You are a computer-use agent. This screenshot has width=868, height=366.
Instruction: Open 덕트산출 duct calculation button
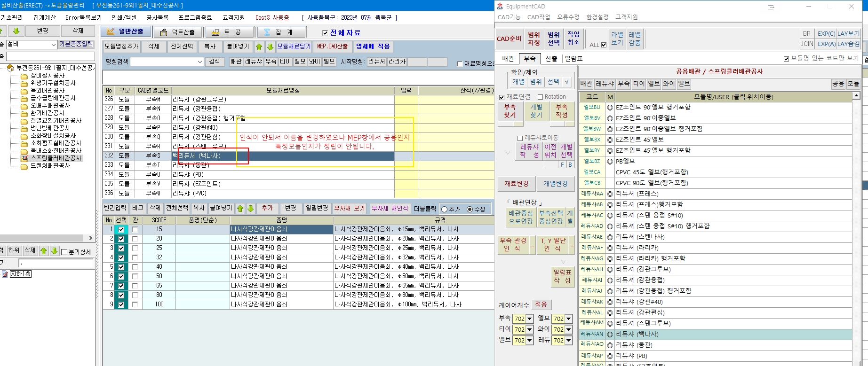(x=178, y=32)
